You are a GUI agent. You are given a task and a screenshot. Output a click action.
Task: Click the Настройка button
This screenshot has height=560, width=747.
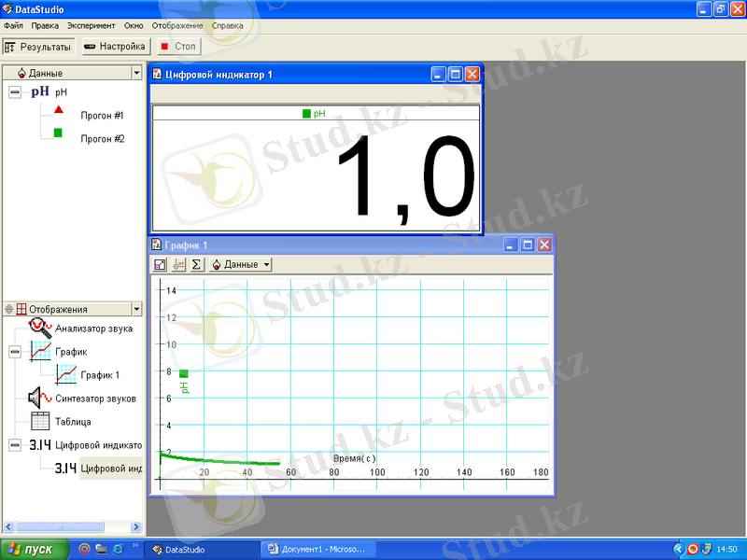(114, 46)
